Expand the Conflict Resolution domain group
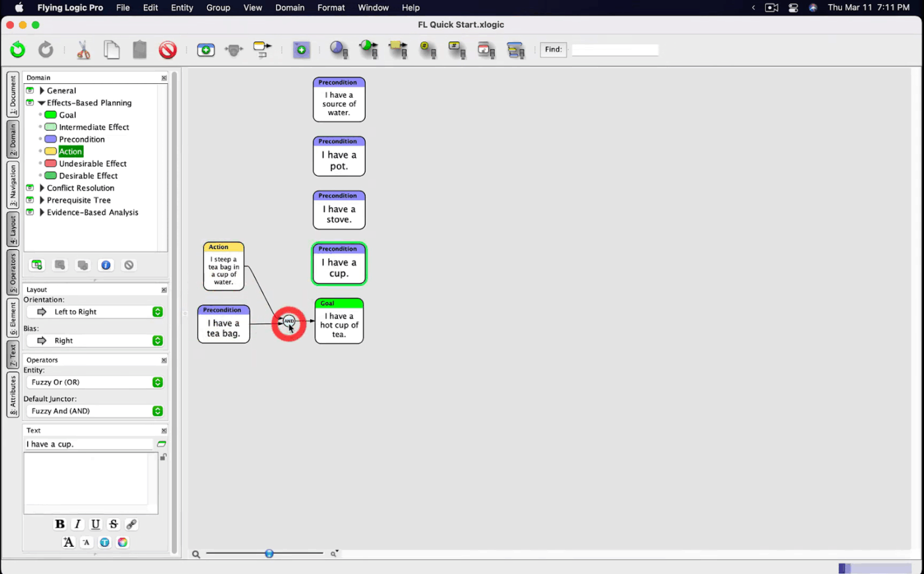Screen dimensions: 924x574 (42, 188)
